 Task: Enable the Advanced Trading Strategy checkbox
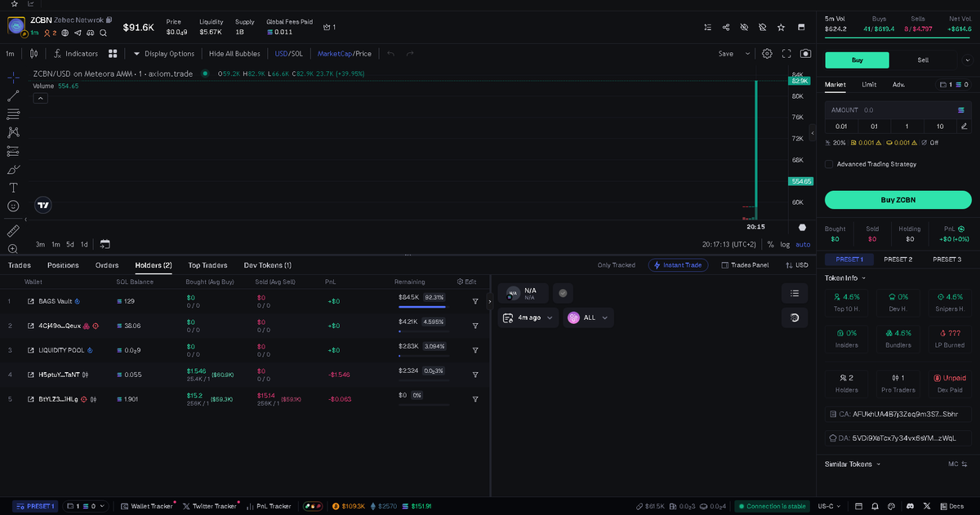829,164
